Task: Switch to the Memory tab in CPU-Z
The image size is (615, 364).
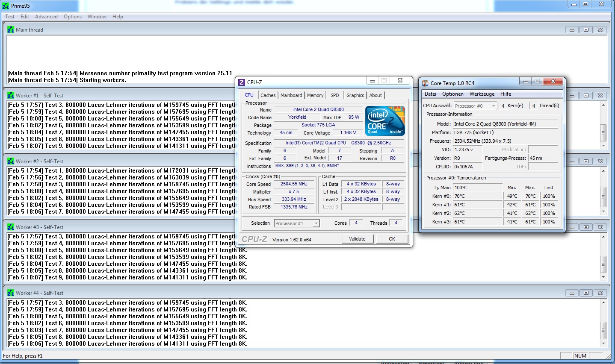Action: point(315,95)
